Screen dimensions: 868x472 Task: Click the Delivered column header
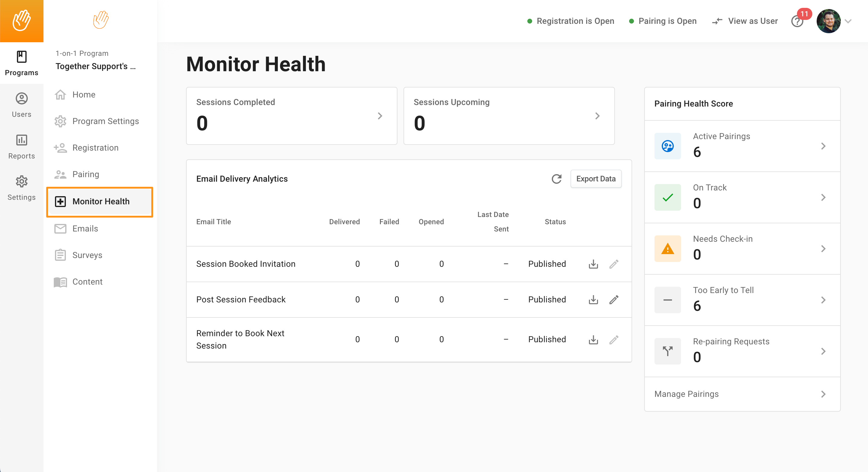click(344, 222)
